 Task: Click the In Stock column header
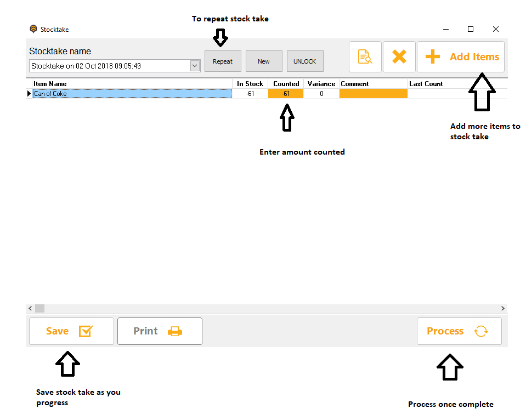(250, 84)
